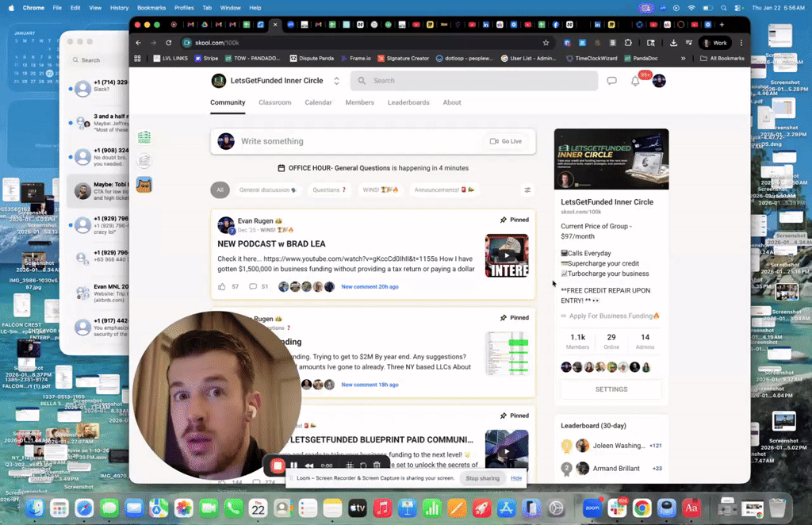The image size is (812, 525).
Task: Open the Work profile button in Chrome
Action: pyautogui.click(x=715, y=43)
